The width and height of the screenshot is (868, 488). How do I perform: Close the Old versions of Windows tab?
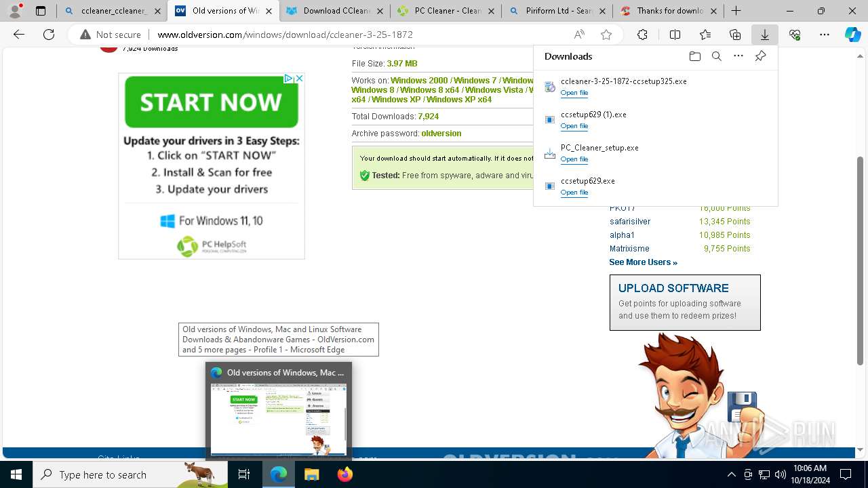pyautogui.click(x=269, y=11)
